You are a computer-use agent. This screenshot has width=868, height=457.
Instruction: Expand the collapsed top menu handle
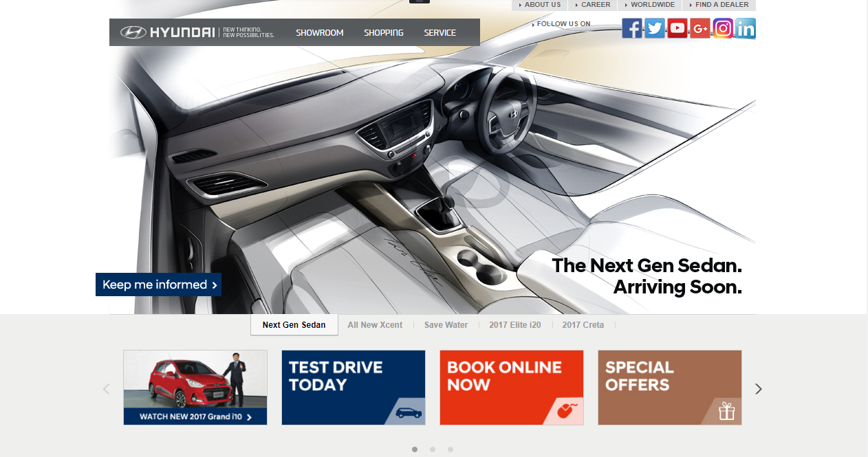419,2
